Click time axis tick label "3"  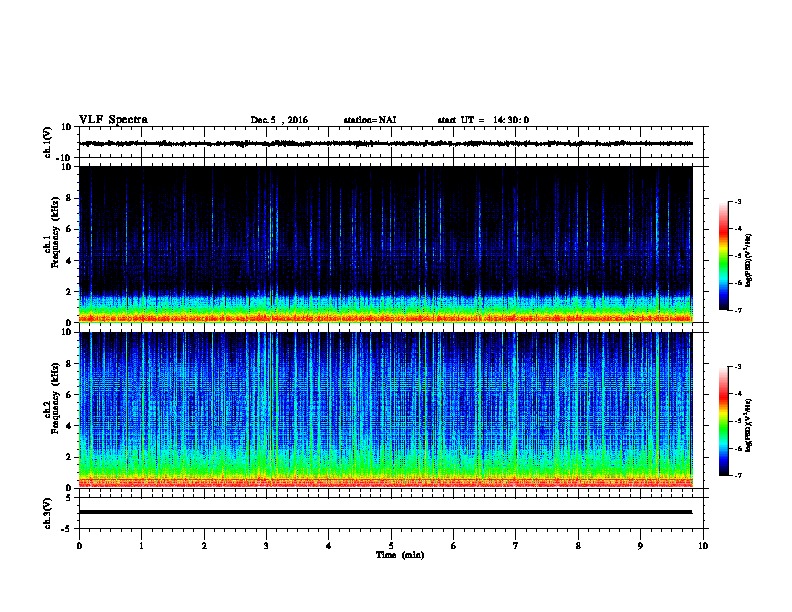point(266,546)
